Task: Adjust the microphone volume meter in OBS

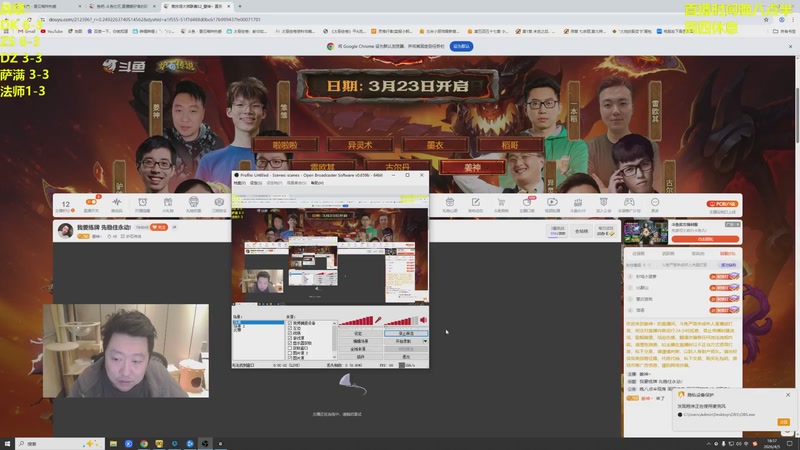Action: [356, 320]
